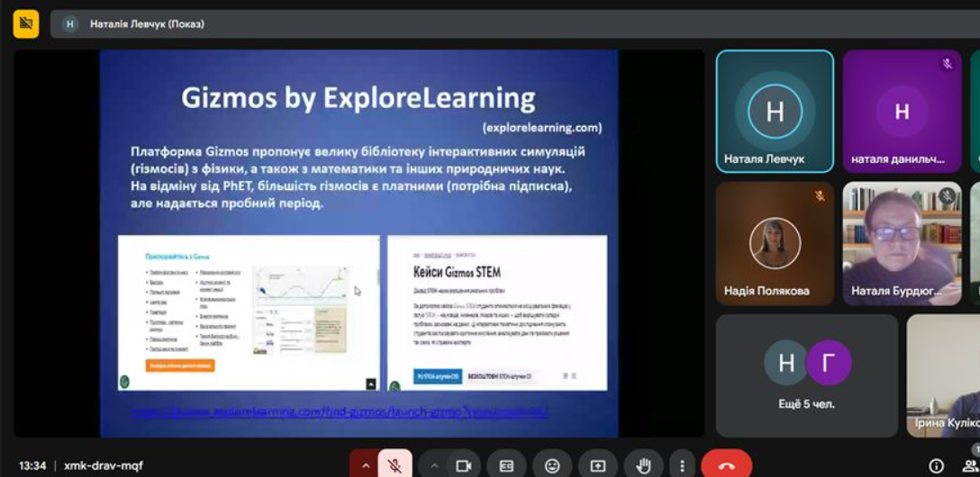Click the presenter avatar H in top bar

(x=70, y=23)
